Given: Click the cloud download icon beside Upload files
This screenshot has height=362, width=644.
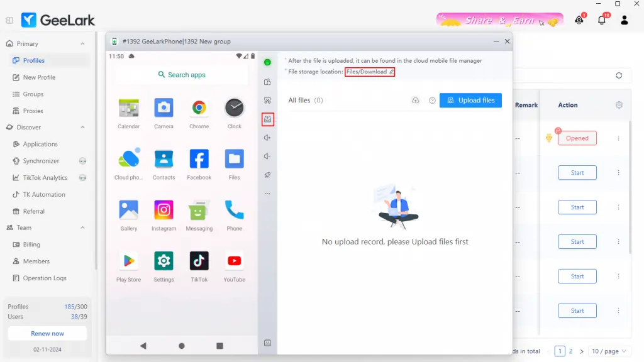Looking at the screenshot, I should (415, 100).
